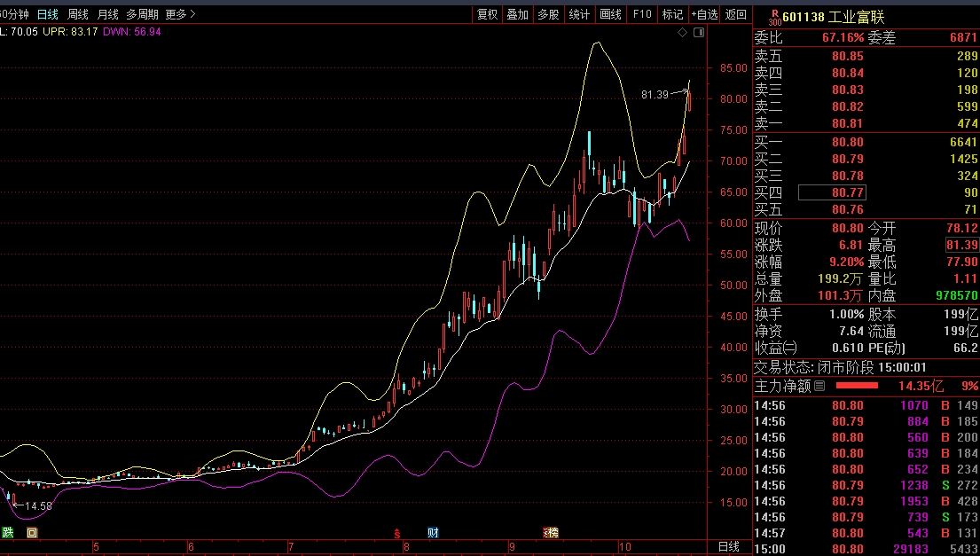The image size is (980, 556).
Task: Click the 卖五 price 80.85
Action: (848, 56)
